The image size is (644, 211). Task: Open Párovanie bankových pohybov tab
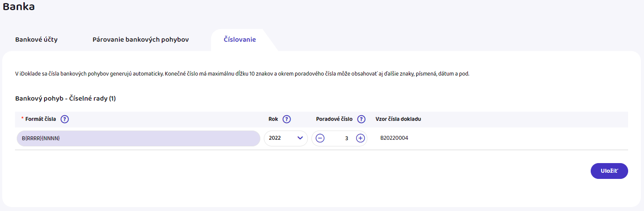(x=141, y=40)
